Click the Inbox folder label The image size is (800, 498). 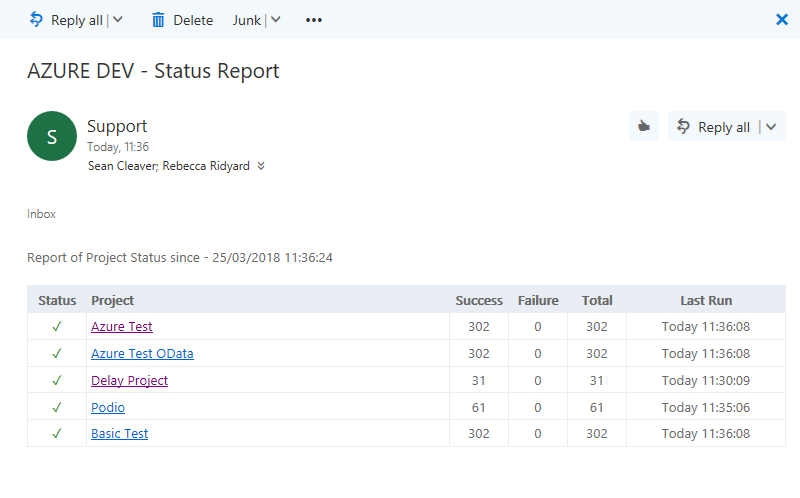(x=41, y=214)
